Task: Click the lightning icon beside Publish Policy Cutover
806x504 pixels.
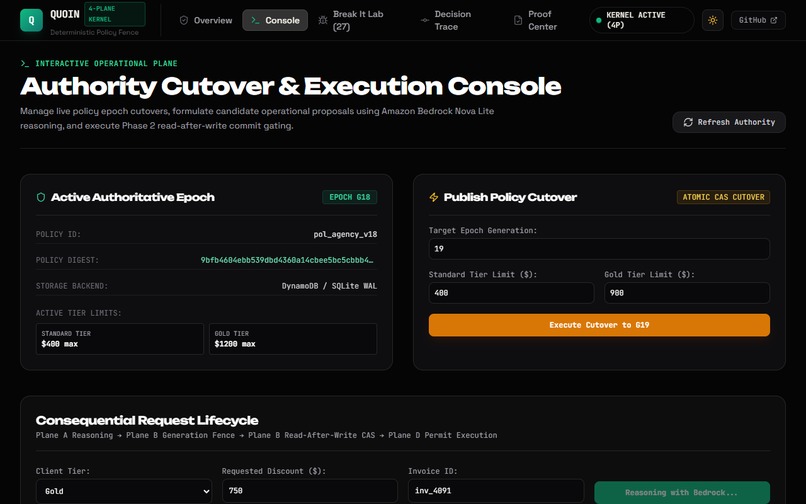Action: (434, 197)
